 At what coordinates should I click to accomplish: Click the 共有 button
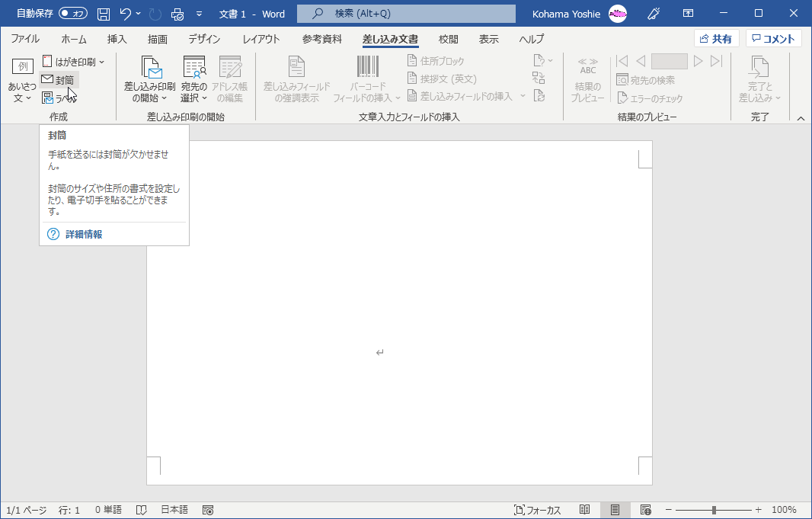(x=716, y=38)
